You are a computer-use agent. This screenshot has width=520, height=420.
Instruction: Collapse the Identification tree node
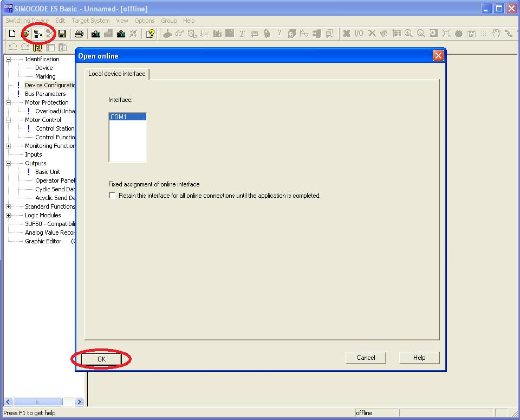point(8,60)
